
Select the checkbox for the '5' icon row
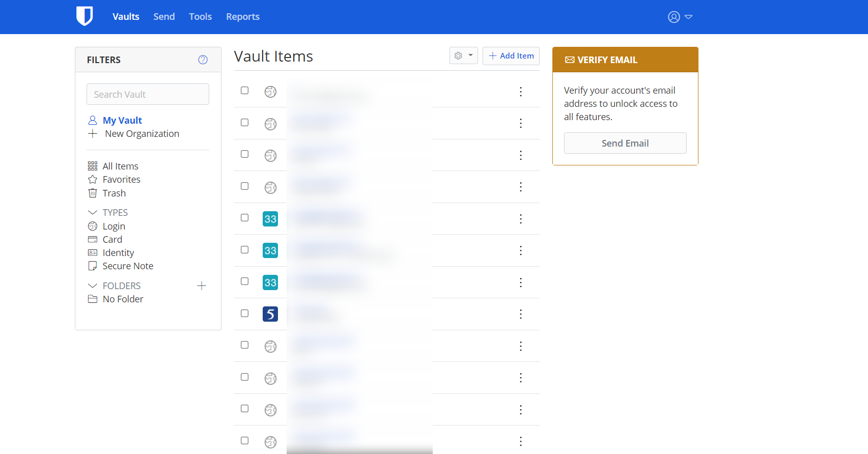click(245, 313)
